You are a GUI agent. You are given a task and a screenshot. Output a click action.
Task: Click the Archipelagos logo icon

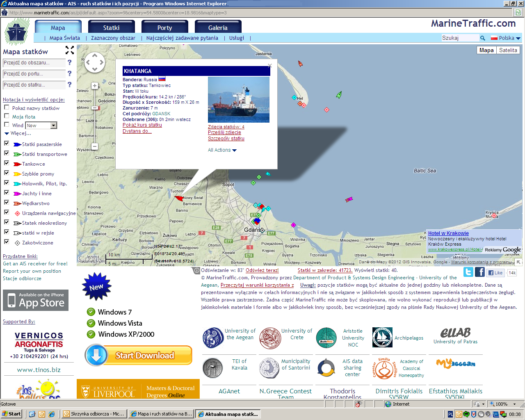382,338
